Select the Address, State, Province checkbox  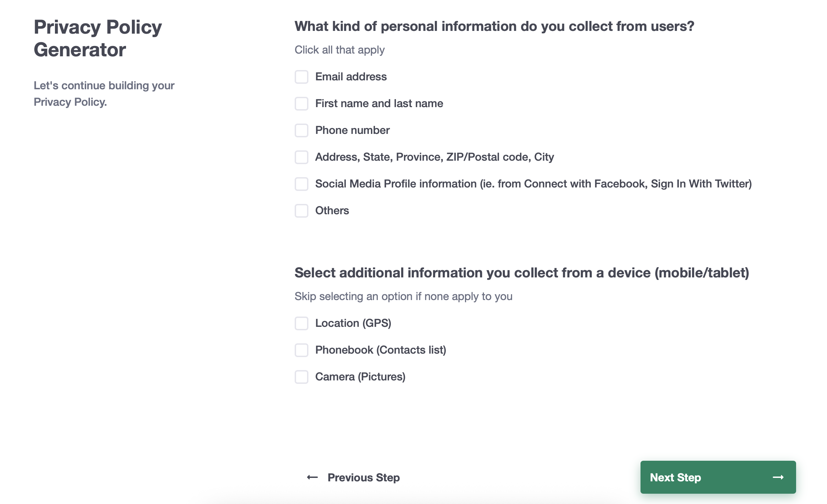(302, 157)
